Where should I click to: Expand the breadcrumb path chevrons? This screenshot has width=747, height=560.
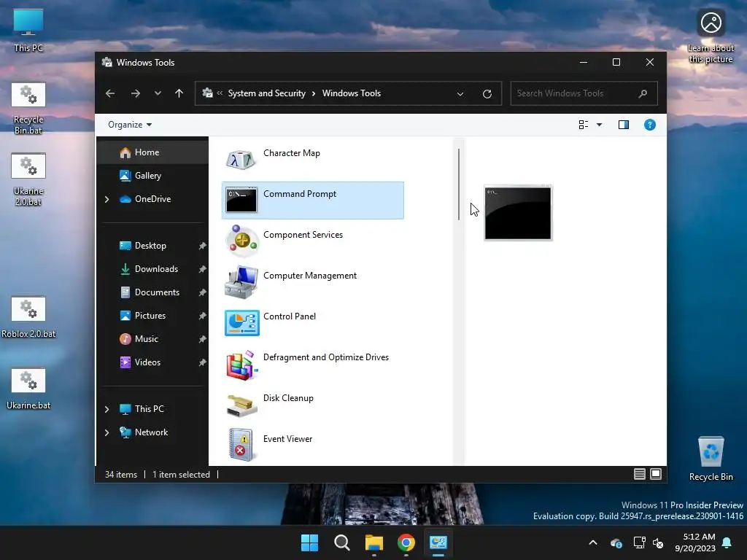[220, 93]
